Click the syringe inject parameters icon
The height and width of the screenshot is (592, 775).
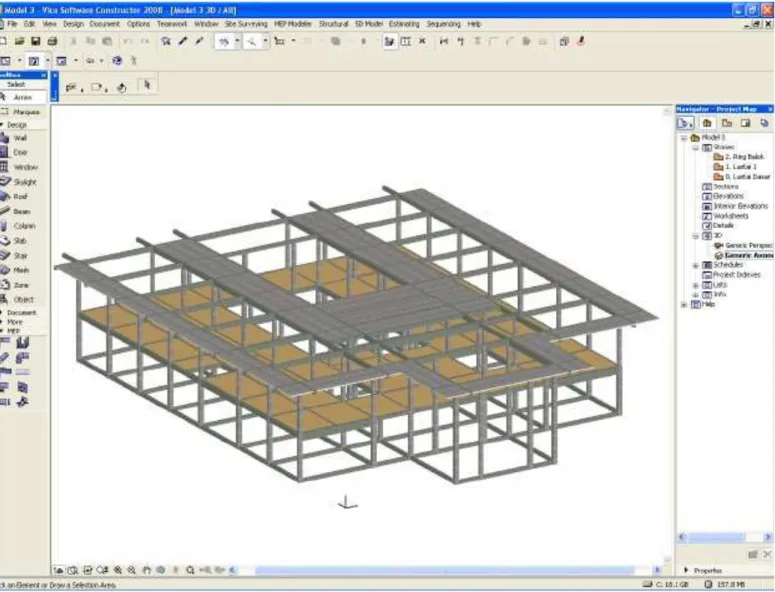199,42
